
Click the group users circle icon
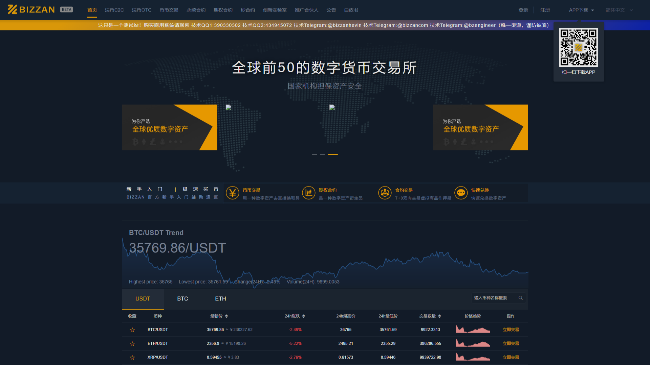(385, 193)
